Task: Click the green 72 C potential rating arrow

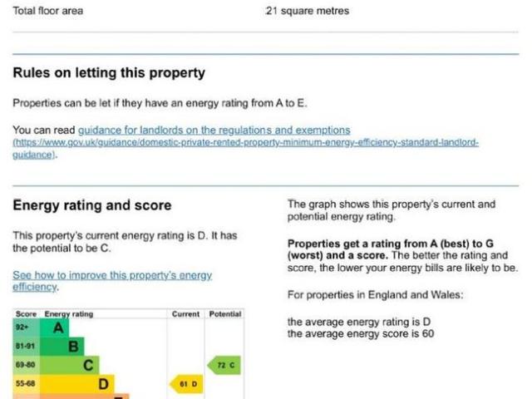Action: [x=223, y=364]
